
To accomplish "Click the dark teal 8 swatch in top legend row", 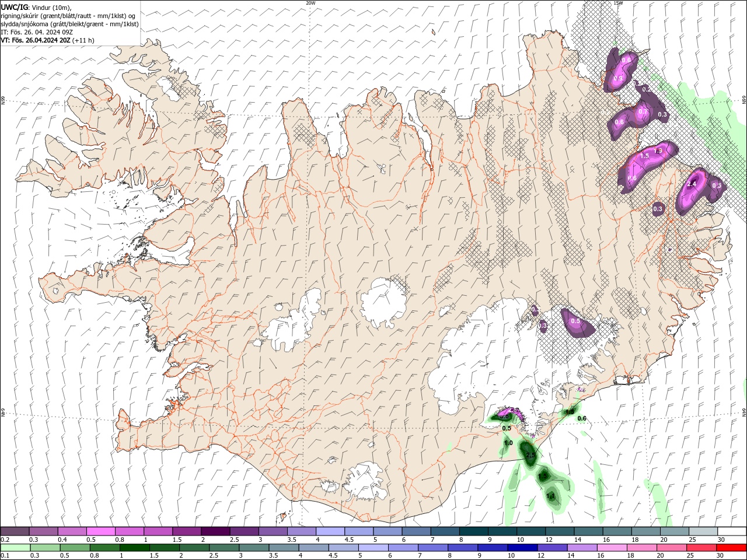I will point(474,531).
